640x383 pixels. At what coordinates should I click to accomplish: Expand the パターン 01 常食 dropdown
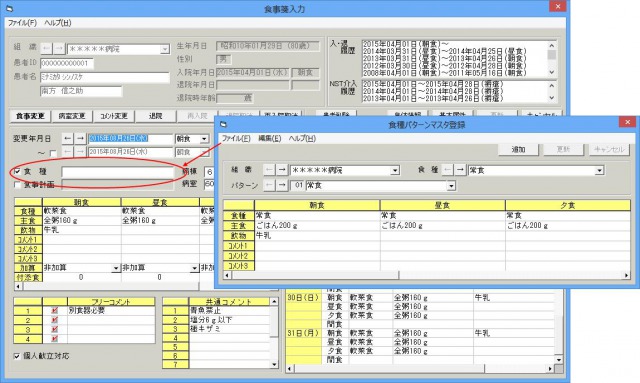(451, 186)
